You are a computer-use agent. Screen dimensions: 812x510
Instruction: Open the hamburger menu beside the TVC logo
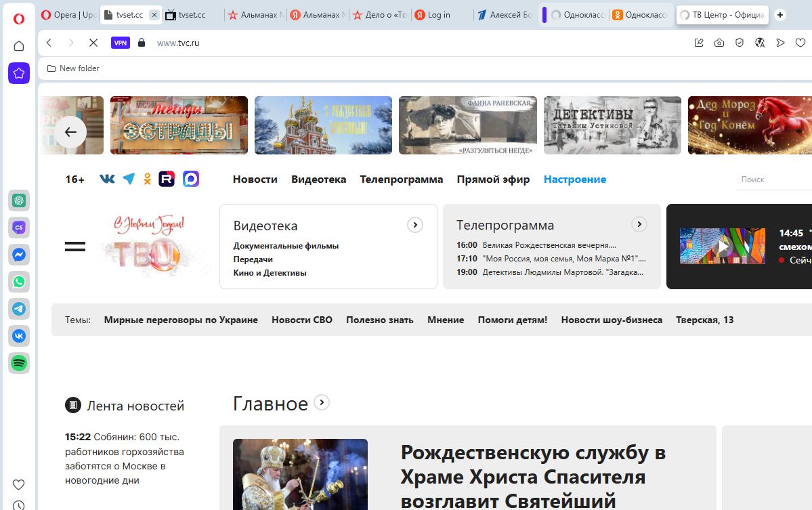pyautogui.click(x=75, y=247)
